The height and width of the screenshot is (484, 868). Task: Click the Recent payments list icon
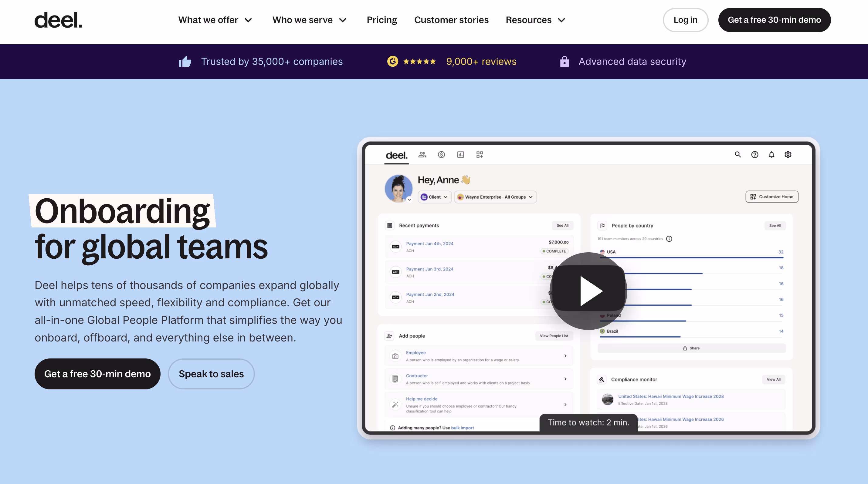click(x=389, y=226)
